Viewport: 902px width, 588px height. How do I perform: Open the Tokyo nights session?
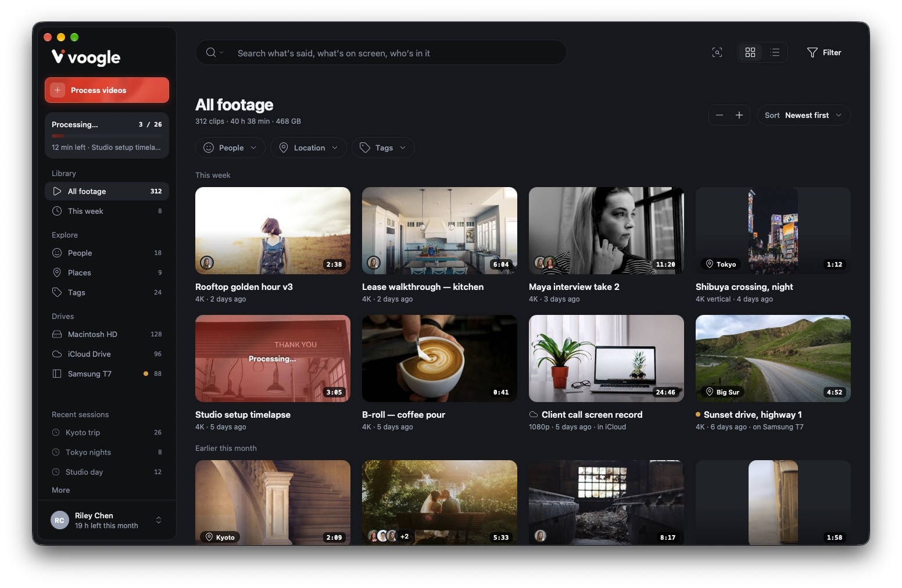point(107,452)
